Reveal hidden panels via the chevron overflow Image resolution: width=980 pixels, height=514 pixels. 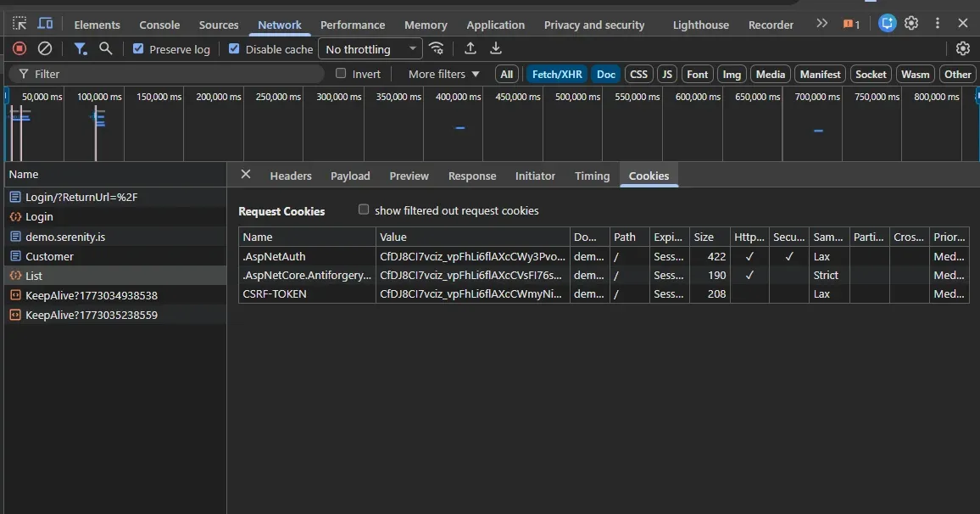pyautogui.click(x=821, y=25)
